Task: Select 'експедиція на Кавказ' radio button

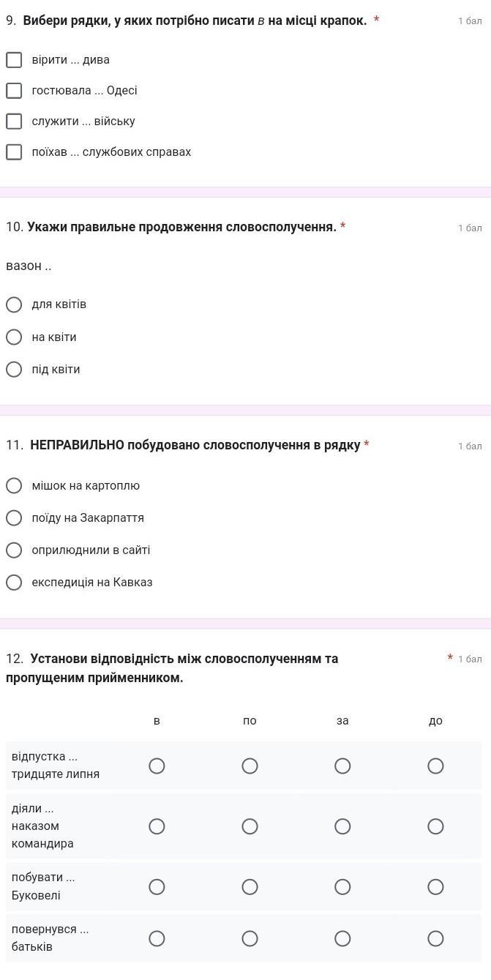Action: 14,583
